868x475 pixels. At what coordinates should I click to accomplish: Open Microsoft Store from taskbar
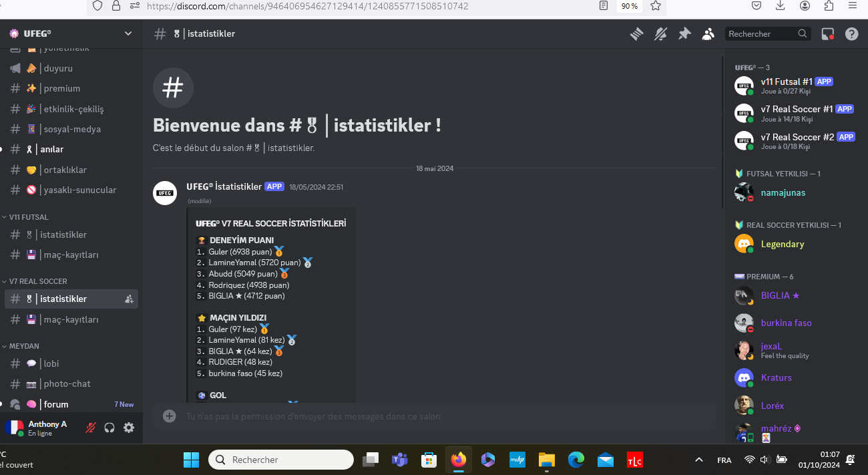429,460
